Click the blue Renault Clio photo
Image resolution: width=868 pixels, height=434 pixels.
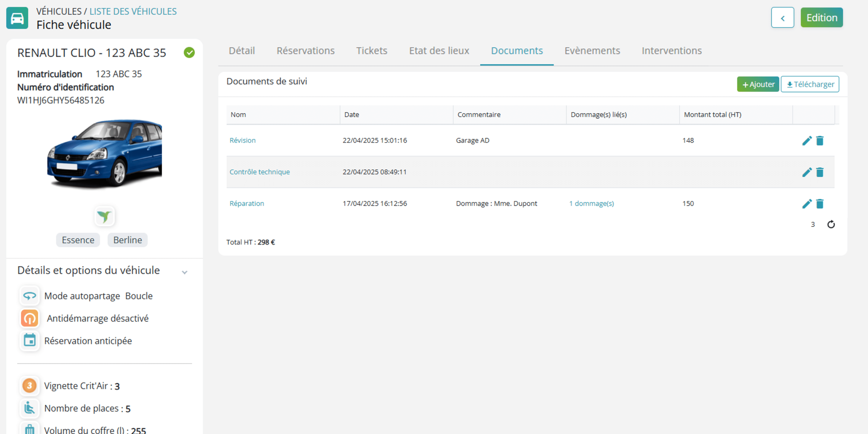tap(105, 153)
